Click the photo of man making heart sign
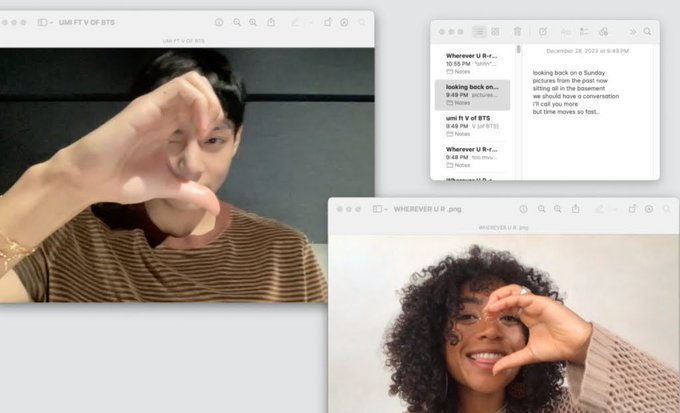This screenshot has height=413, width=680. (187, 175)
